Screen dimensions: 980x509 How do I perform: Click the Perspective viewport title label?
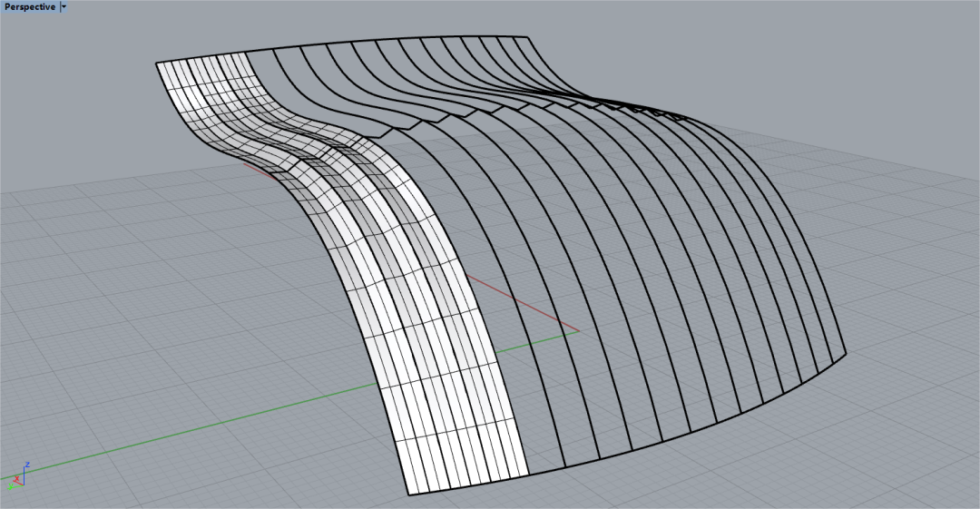tap(29, 7)
